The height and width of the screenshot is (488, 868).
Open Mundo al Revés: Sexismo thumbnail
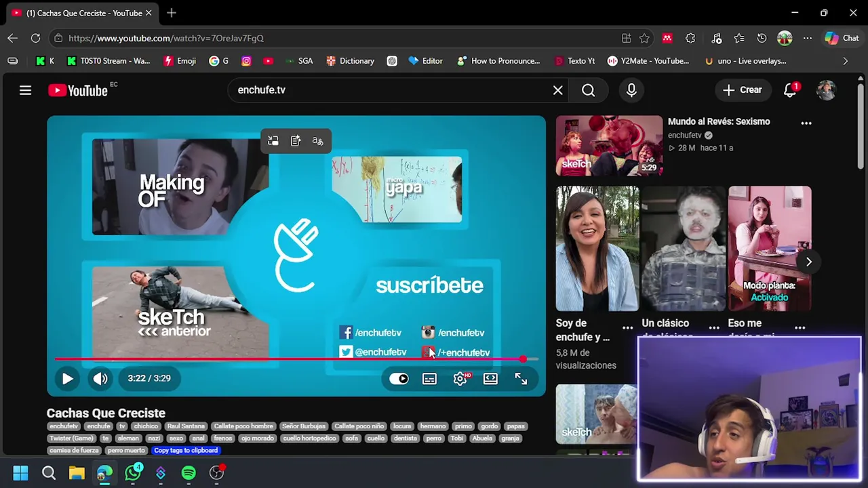[x=609, y=146]
